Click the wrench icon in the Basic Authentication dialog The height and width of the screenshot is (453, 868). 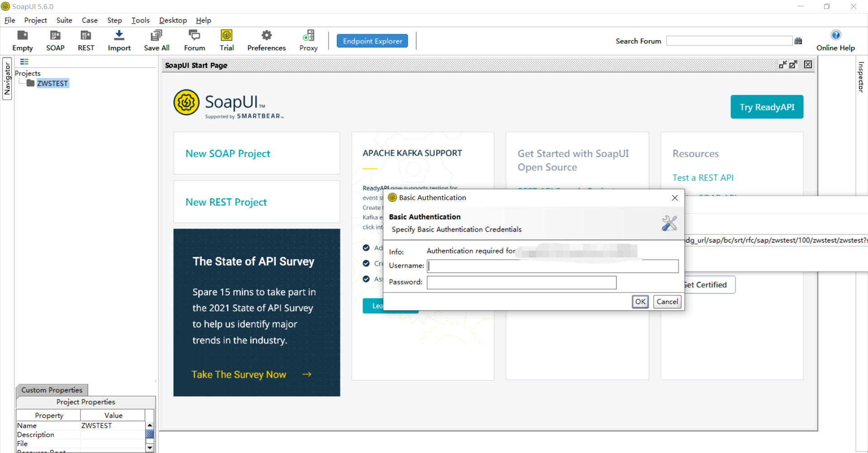669,223
